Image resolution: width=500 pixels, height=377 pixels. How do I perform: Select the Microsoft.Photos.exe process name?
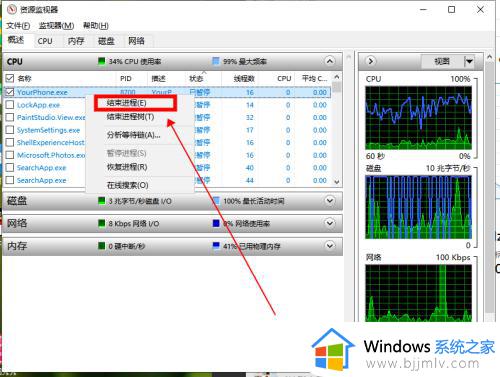tap(51, 155)
